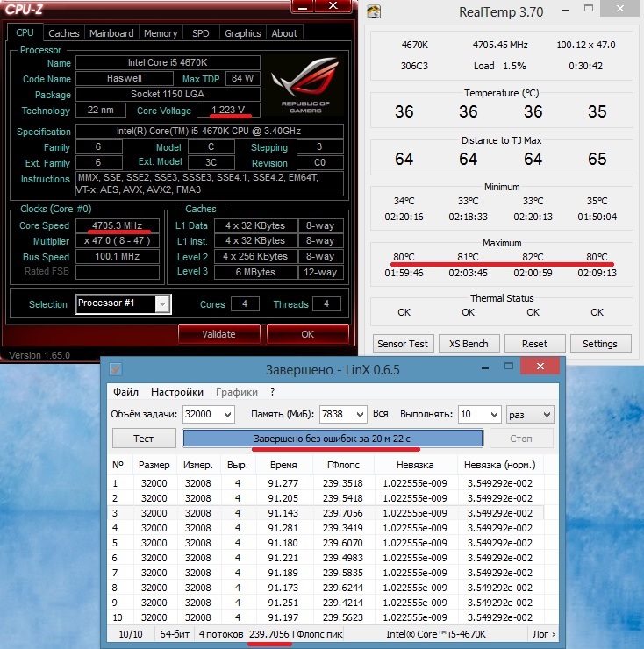Screen dimensions: 644x649
Task: Close the CPU-Z window
Action: tap(333, 6)
